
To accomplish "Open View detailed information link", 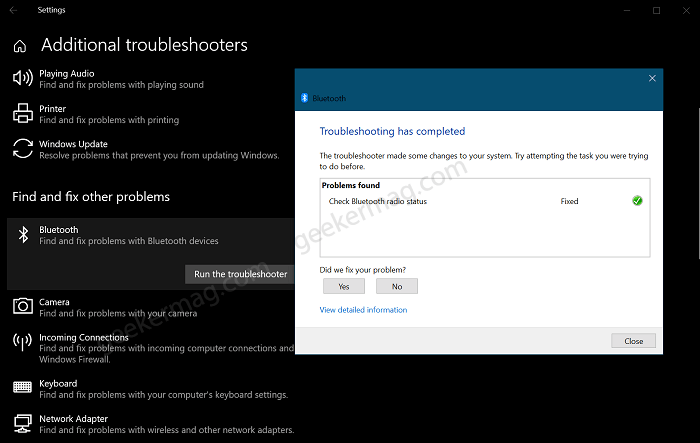I will click(363, 310).
